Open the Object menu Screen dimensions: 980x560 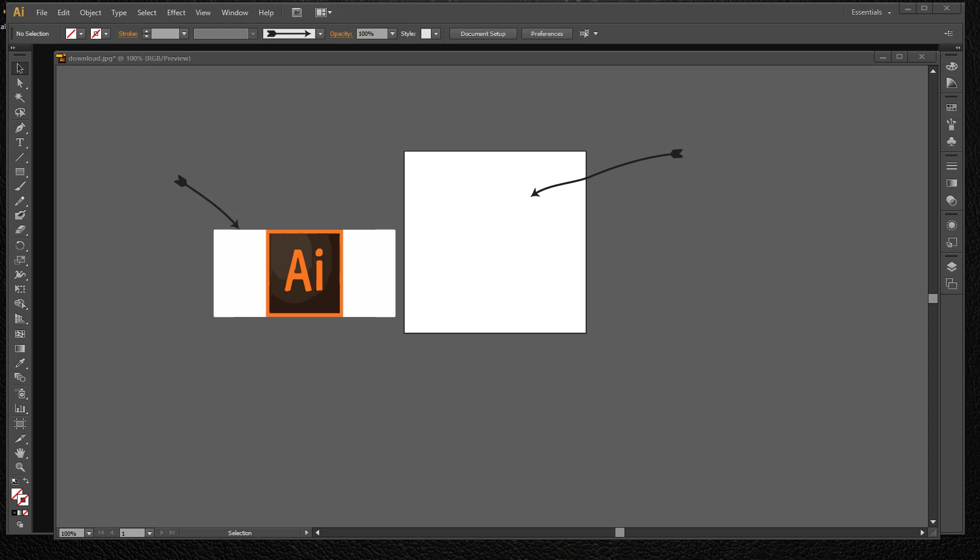pos(90,13)
